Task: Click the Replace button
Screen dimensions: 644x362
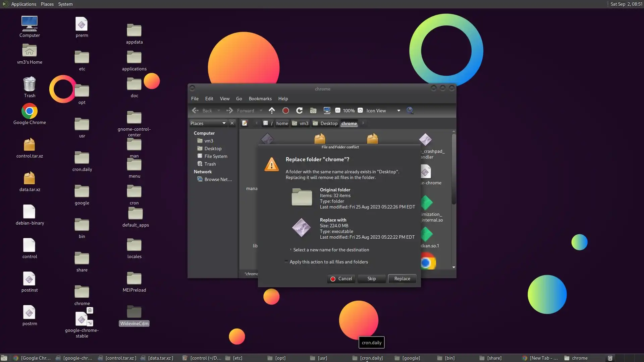Action: pyautogui.click(x=402, y=279)
